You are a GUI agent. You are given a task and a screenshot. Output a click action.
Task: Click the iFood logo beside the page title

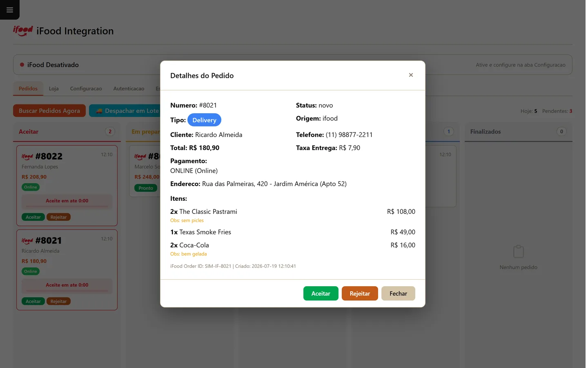23,31
